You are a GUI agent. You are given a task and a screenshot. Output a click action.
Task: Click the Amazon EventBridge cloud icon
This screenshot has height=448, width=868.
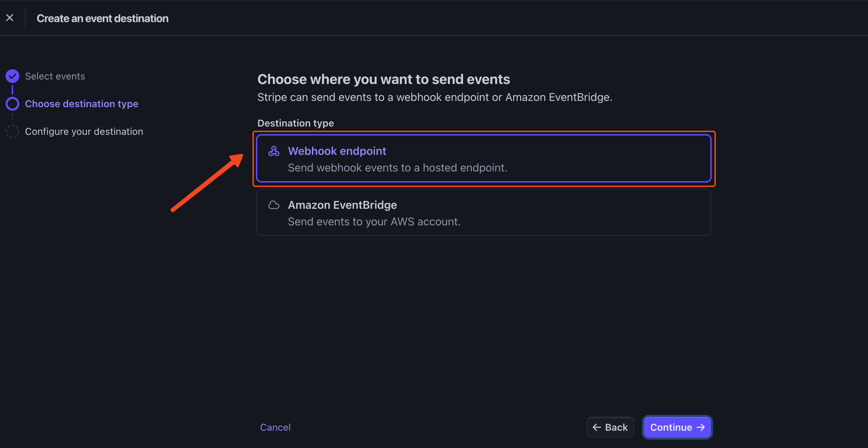coord(274,205)
